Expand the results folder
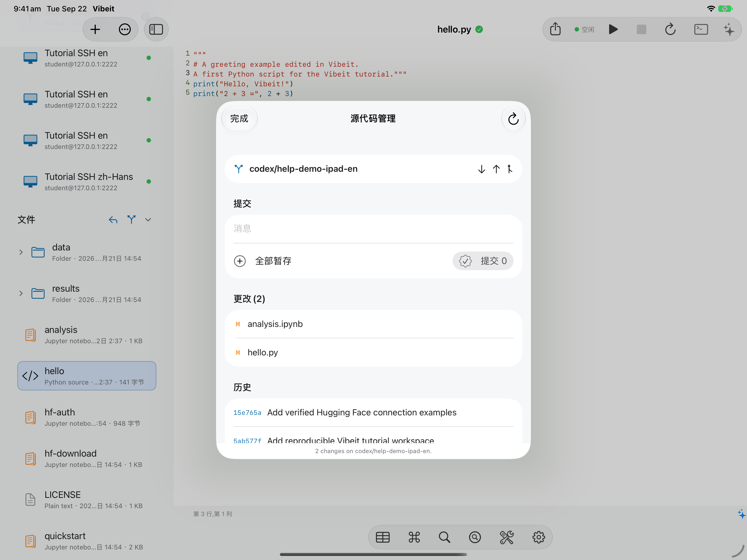Image resolution: width=747 pixels, height=560 pixels. (21, 293)
